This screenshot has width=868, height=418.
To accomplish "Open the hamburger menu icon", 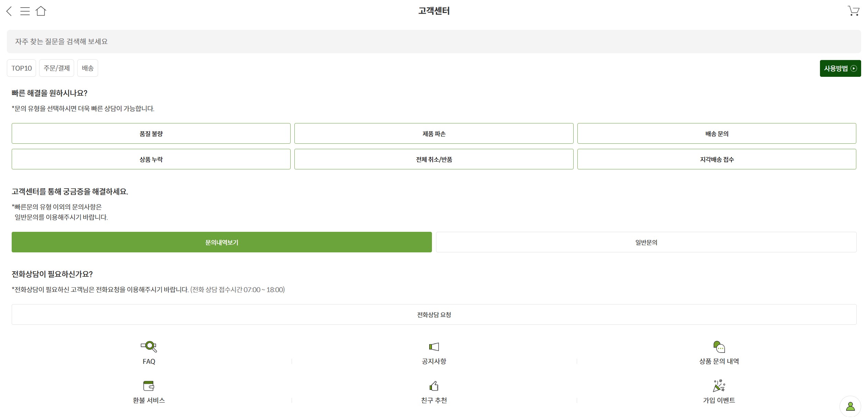I will pyautogui.click(x=25, y=11).
